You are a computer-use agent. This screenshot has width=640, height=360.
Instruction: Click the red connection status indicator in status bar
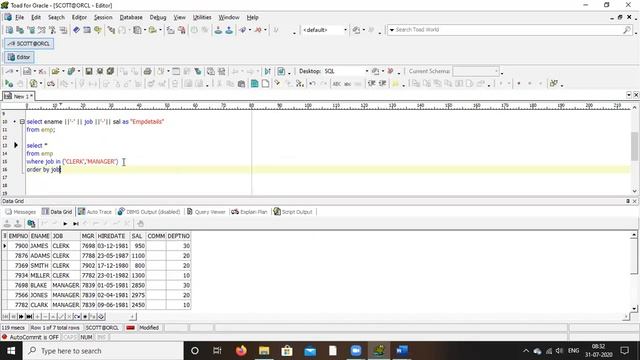[x=130, y=328]
